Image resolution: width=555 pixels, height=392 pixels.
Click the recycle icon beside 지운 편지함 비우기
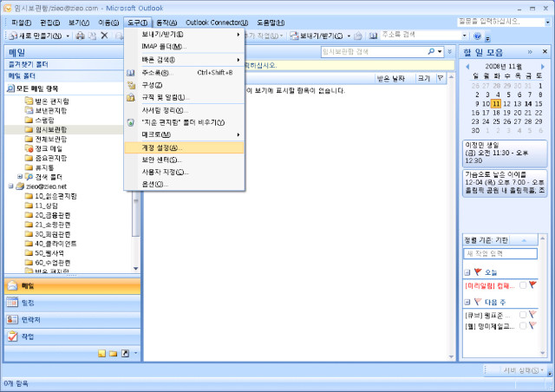point(131,122)
